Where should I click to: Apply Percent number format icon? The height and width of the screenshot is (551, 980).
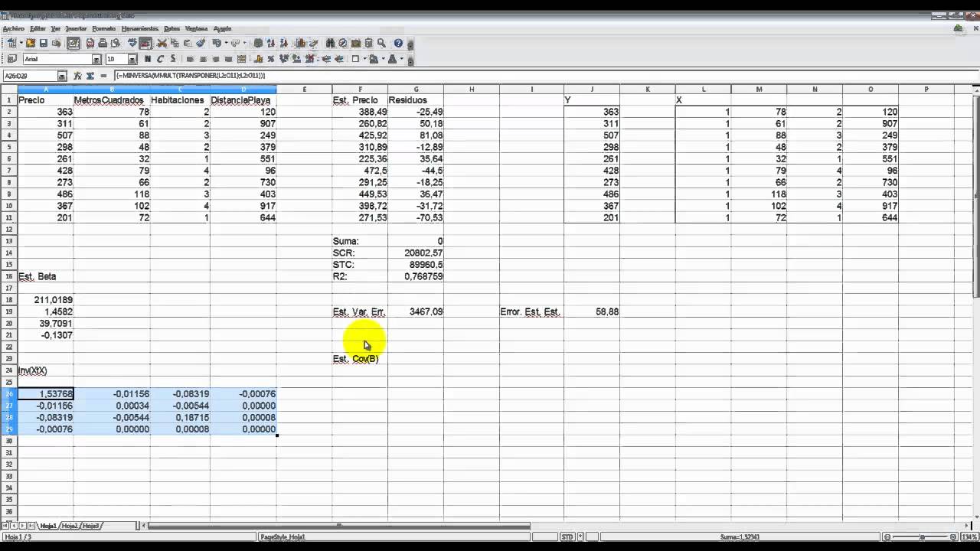[271, 59]
